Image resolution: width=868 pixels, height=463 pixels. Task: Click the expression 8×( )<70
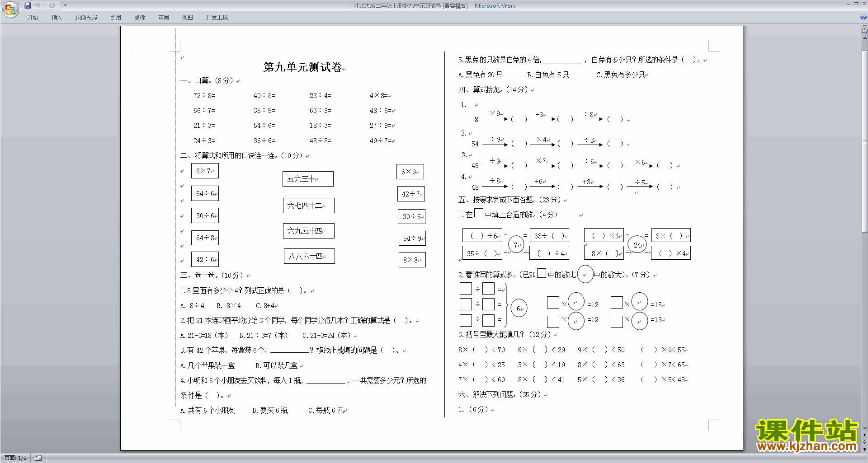tap(481, 350)
